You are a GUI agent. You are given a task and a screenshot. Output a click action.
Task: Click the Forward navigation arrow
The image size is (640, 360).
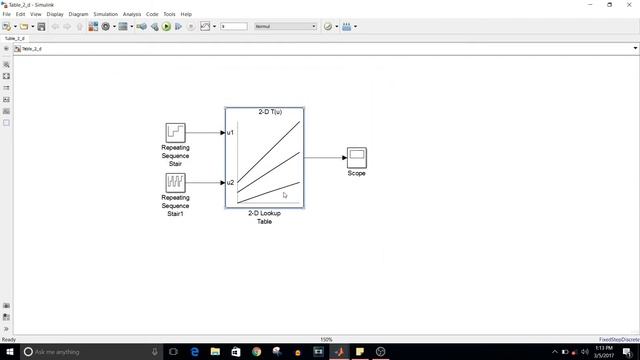[x=67, y=27]
